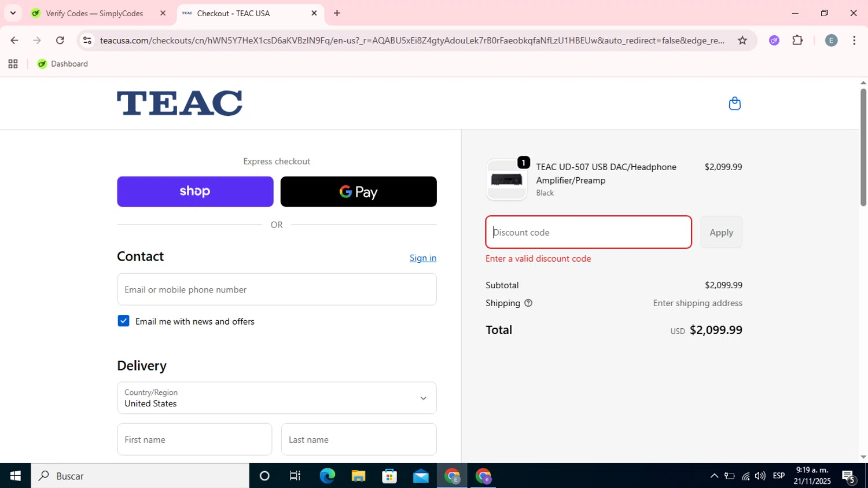
Task: Open the Windows Start menu
Action: point(16,476)
